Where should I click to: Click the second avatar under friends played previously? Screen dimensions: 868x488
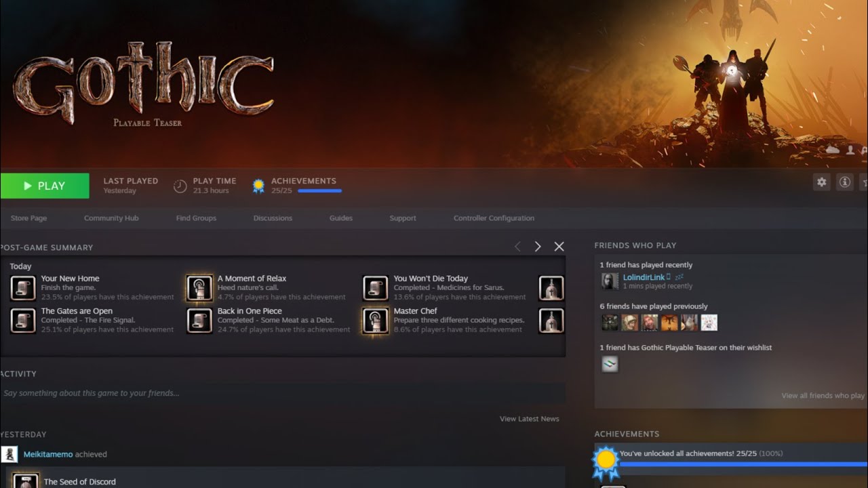[630, 323]
